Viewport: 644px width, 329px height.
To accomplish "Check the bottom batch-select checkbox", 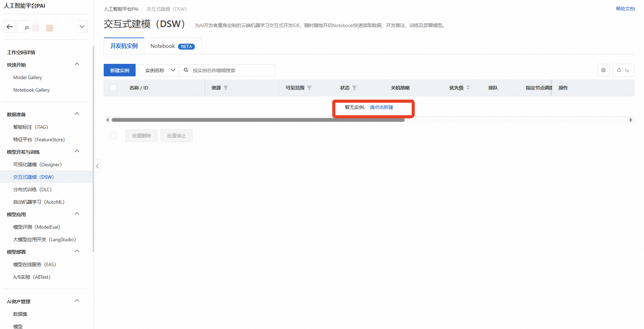I will 113,136.
